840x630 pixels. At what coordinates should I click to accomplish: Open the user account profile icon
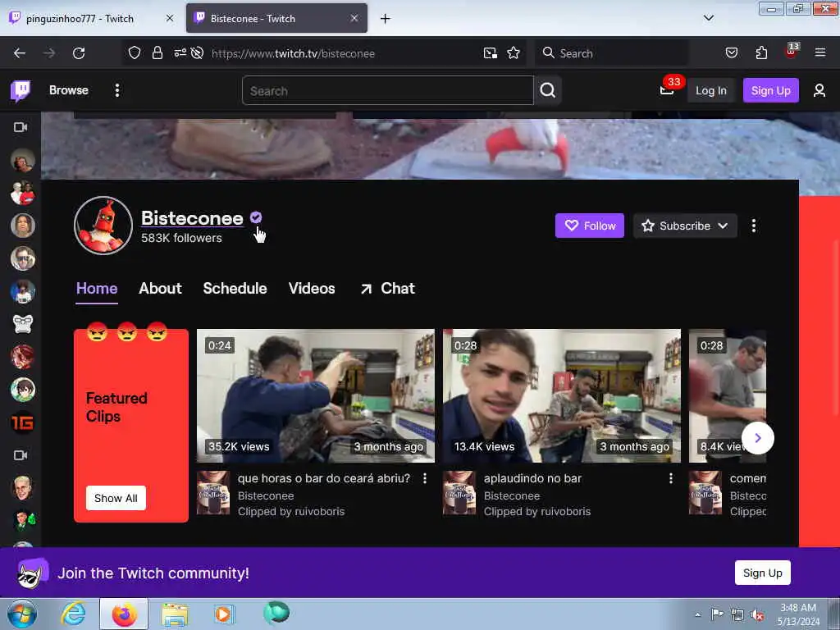819,90
